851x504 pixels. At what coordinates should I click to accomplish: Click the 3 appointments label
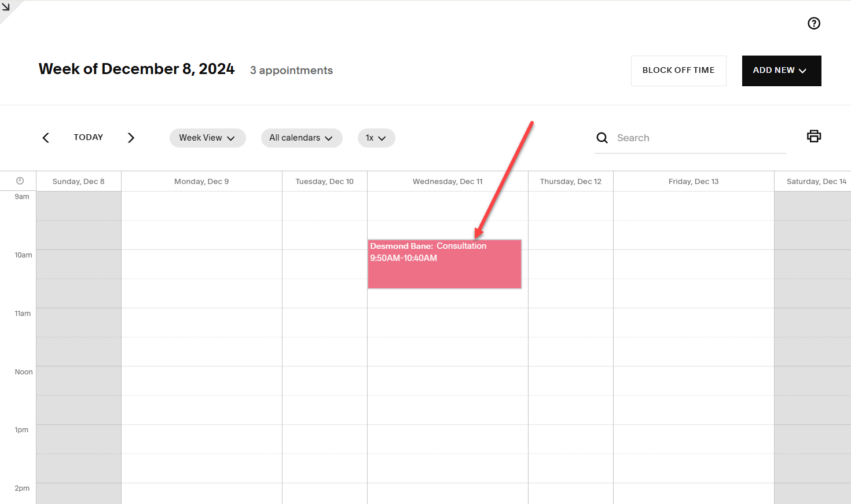coord(291,70)
